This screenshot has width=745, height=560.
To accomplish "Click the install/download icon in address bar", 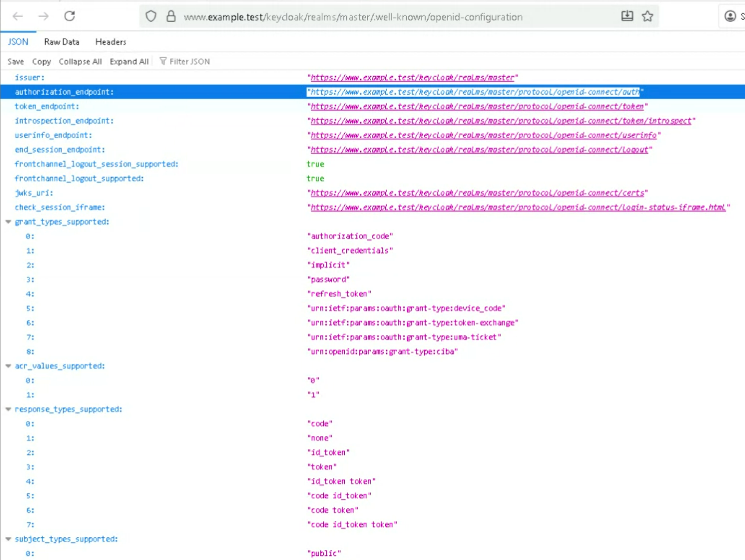I will [627, 17].
